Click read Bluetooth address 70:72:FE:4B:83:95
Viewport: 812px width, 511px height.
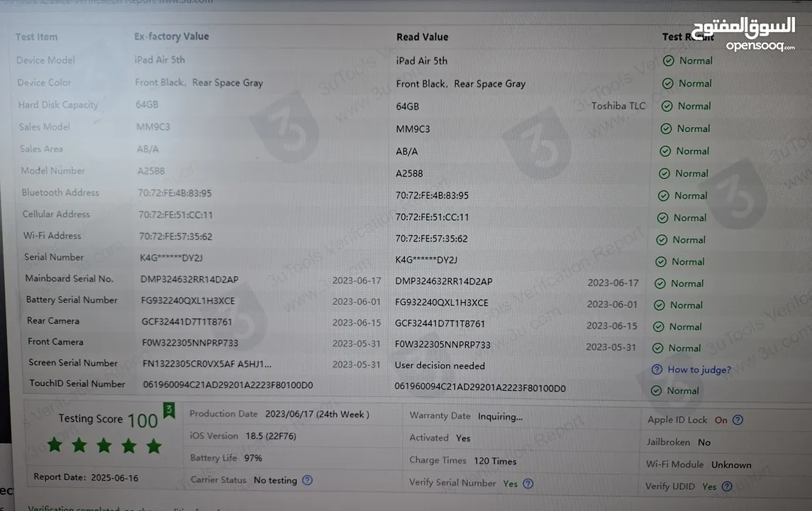coord(432,195)
